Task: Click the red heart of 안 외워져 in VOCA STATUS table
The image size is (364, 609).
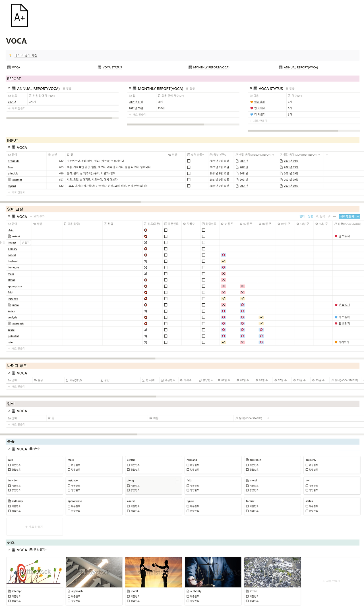Action: (252, 108)
